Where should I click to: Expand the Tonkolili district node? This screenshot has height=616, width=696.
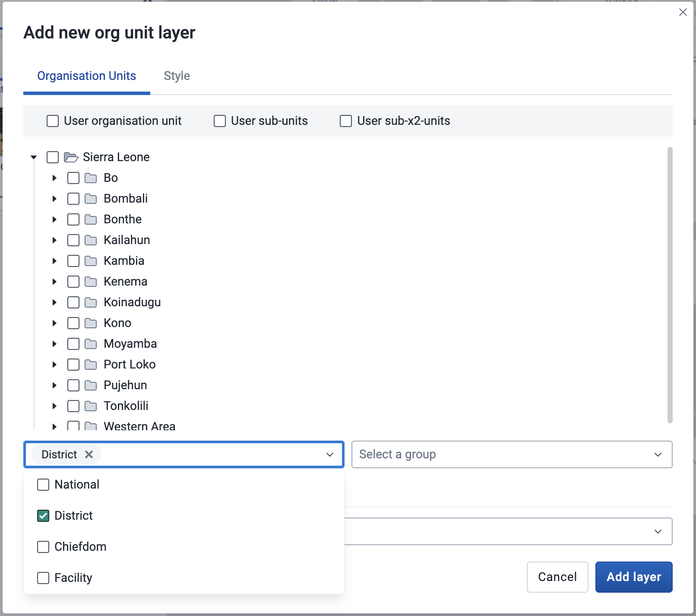(54, 406)
